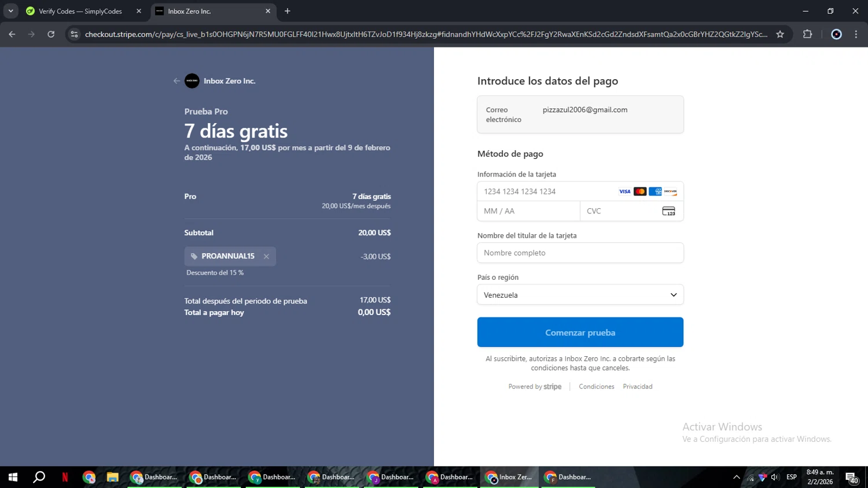
Task: Click the Inbox Zero Inc. round logo
Action: pyautogui.click(x=192, y=81)
